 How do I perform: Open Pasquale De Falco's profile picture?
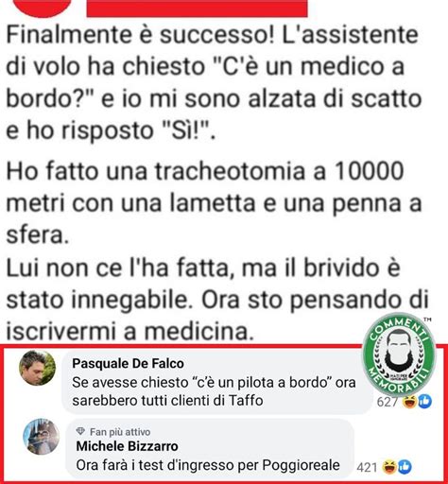(x=37, y=368)
